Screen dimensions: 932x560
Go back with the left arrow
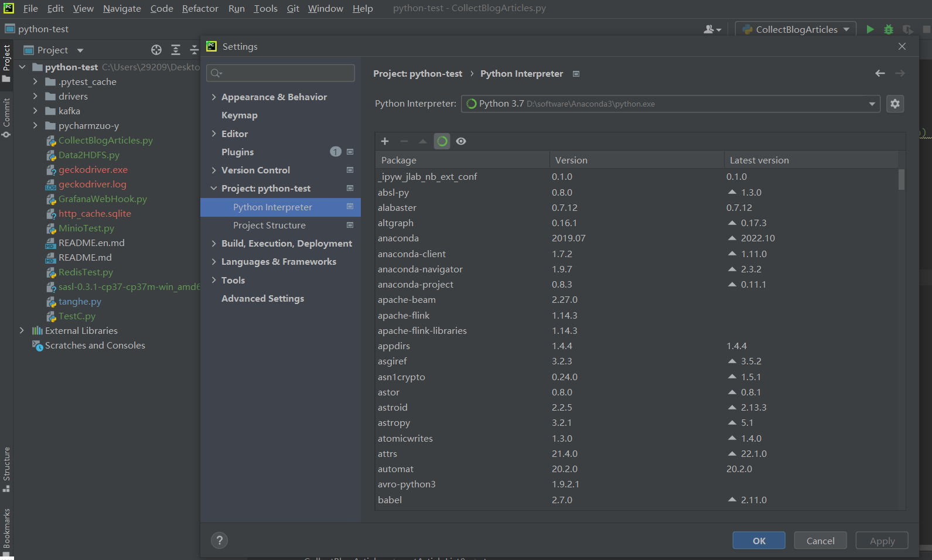tap(880, 73)
